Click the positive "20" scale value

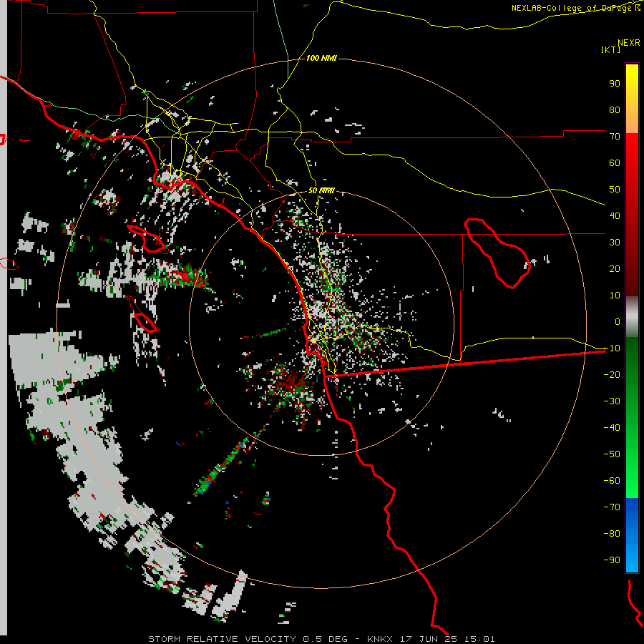(x=615, y=269)
